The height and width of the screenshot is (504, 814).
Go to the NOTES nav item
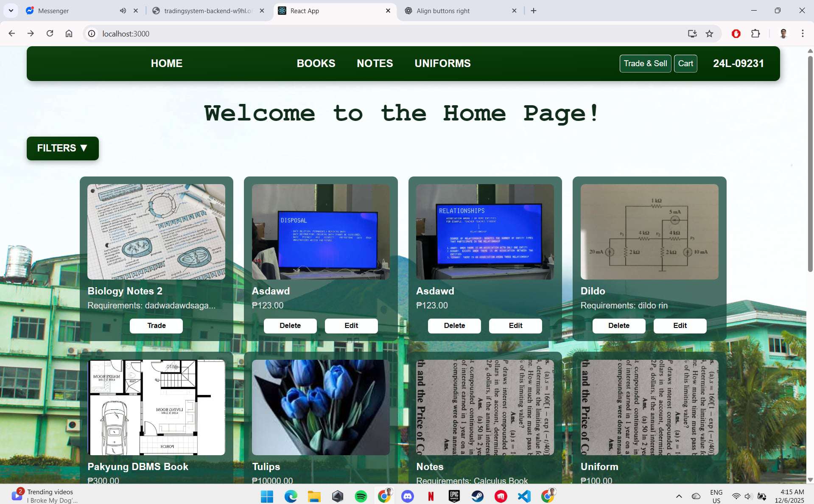pos(375,63)
